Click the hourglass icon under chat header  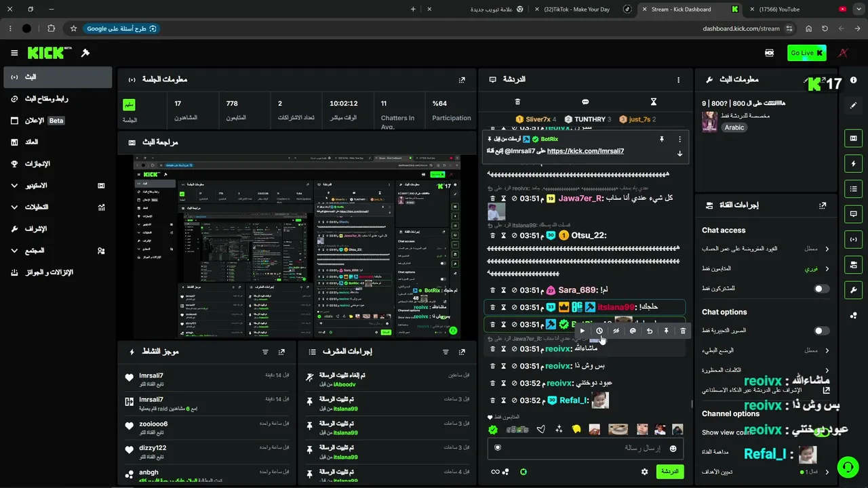654,102
